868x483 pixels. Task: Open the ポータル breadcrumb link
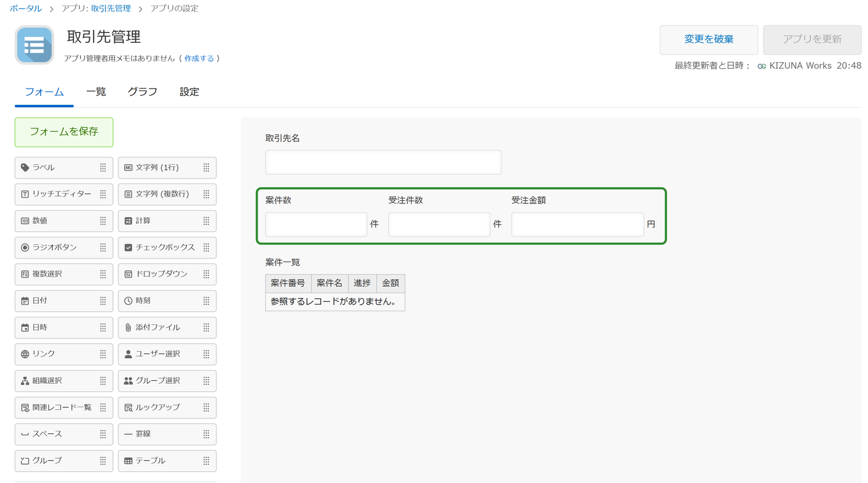point(26,9)
